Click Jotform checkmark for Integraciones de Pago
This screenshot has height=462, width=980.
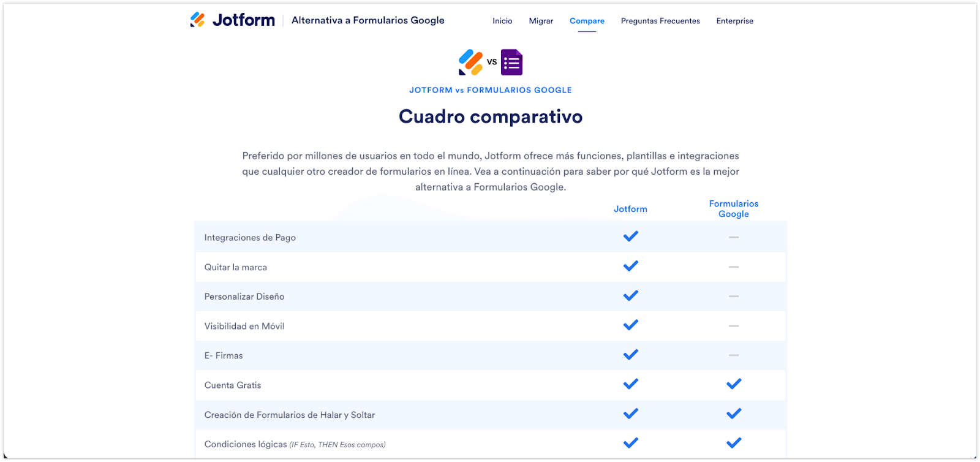630,237
